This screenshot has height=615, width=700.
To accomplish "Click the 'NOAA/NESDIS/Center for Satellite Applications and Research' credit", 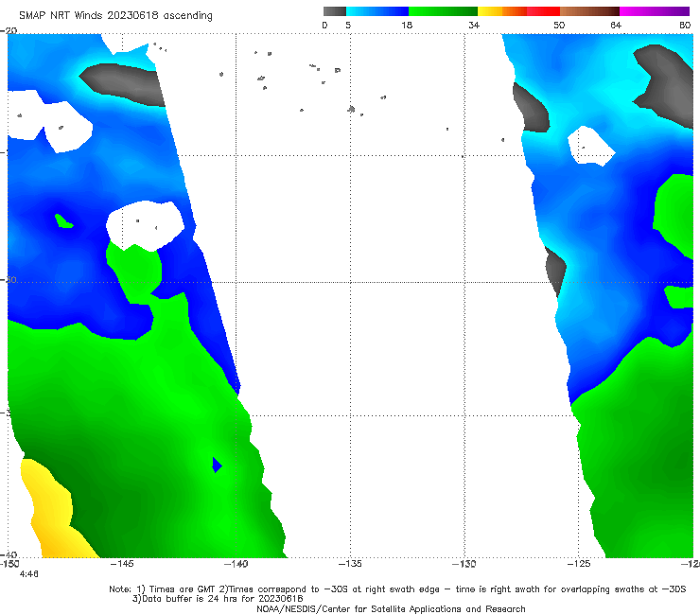I will pos(391,608).
